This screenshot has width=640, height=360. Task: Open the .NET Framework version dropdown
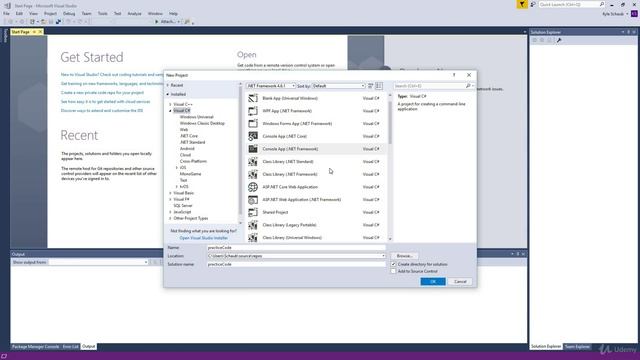(x=271, y=86)
